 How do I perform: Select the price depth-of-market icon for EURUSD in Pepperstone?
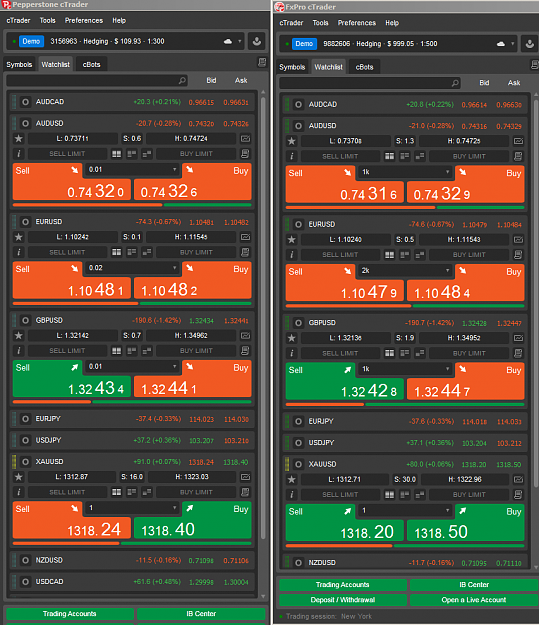[x=132, y=252]
